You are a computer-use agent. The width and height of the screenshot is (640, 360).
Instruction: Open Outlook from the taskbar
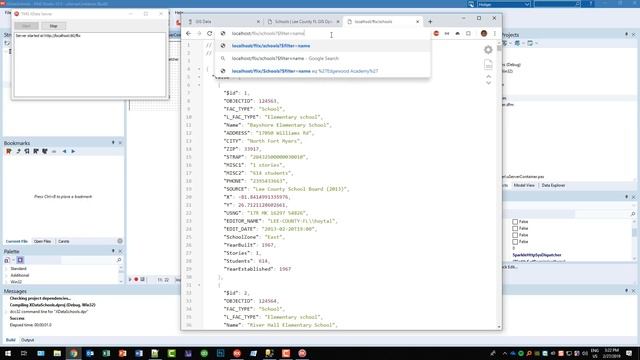tap(90, 353)
